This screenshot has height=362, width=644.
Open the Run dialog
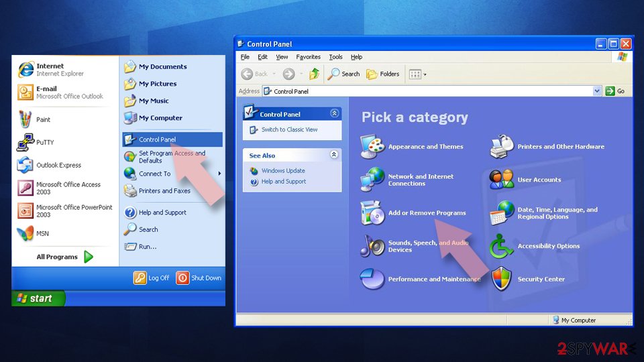[140, 247]
